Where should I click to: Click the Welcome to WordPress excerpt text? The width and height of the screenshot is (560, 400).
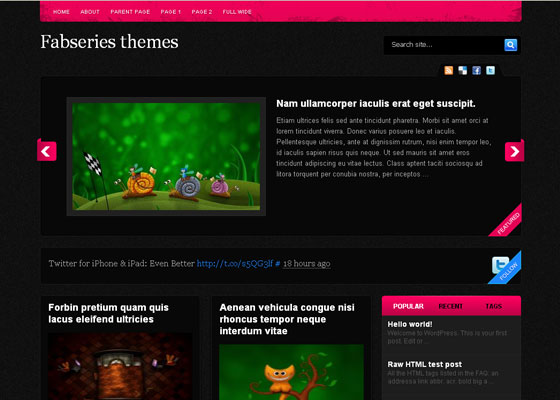(447, 337)
